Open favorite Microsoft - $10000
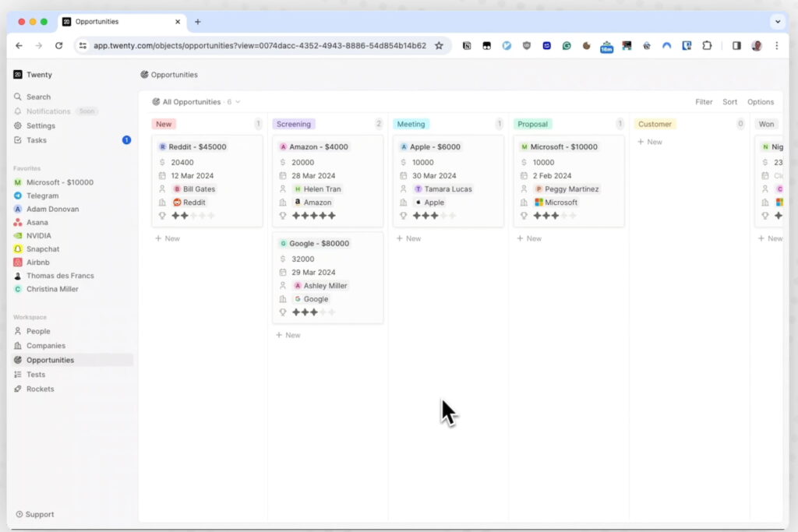The image size is (798, 532). click(54, 182)
